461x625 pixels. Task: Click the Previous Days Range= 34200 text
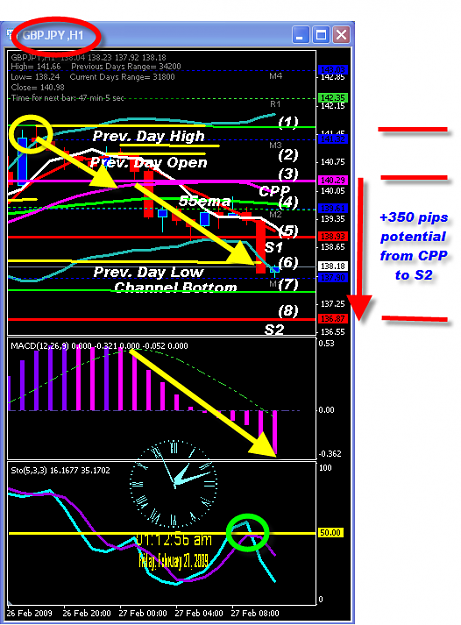[x=126, y=67]
